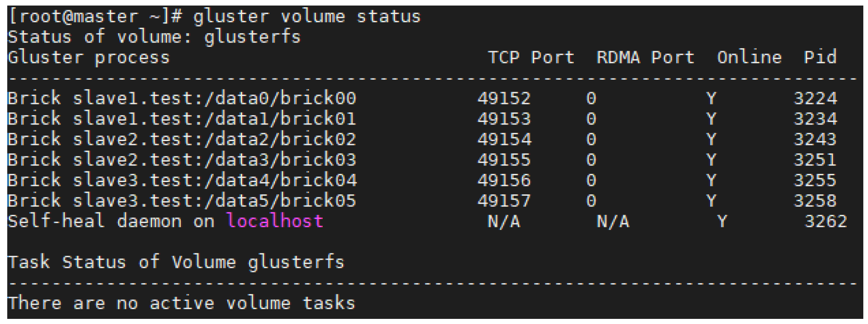Click the gluster volume status command
Screen dimensions: 868x324
(x=307, y=17)
